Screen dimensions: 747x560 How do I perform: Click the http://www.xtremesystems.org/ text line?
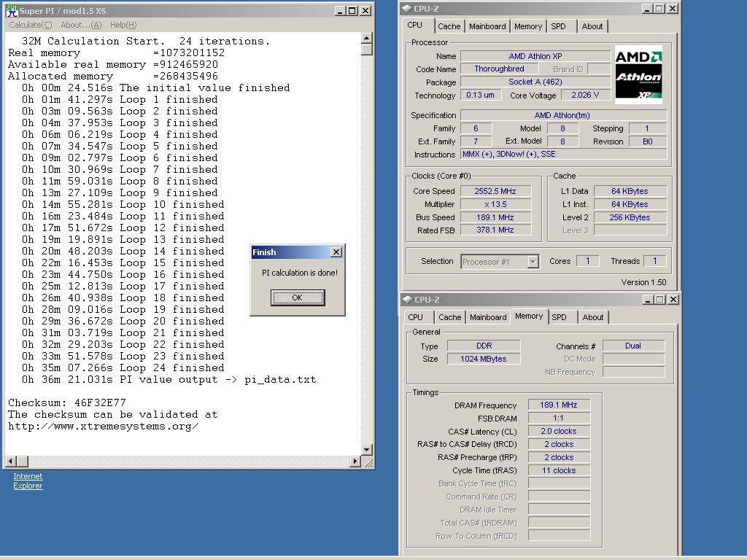click(x=104, y=426)
